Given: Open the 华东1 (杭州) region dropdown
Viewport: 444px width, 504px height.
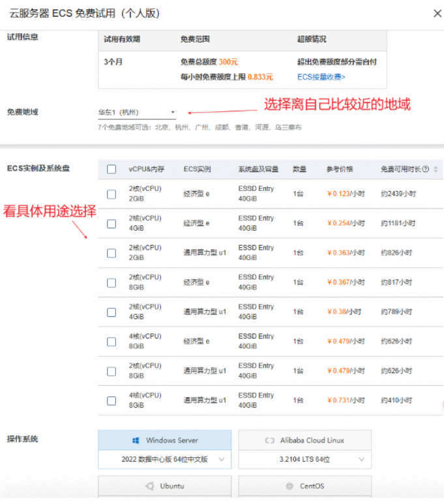Looking at the screenshot, I should (x=137, y=112).
